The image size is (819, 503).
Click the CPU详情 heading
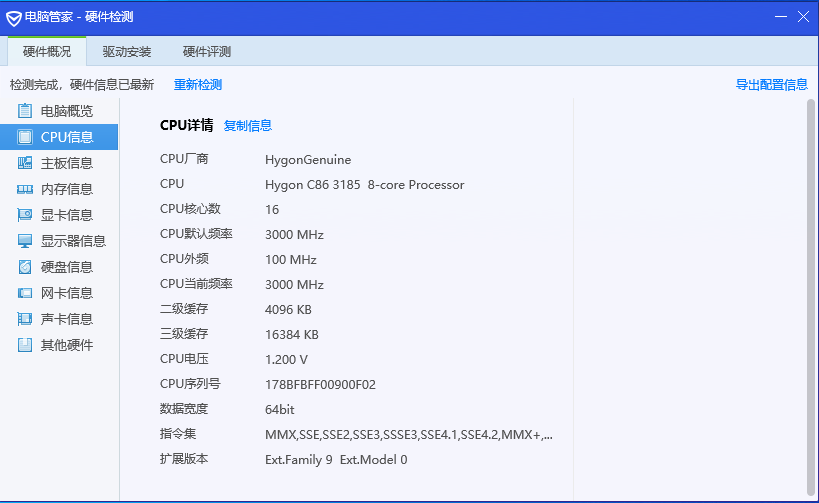click(186, 125)
